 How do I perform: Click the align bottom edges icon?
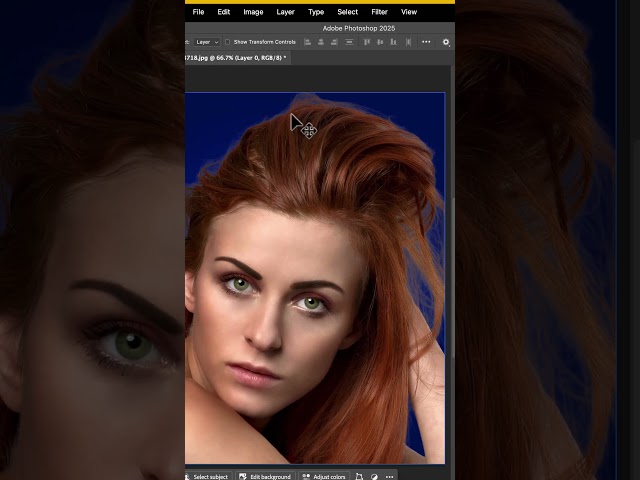(x=393, y=42)
